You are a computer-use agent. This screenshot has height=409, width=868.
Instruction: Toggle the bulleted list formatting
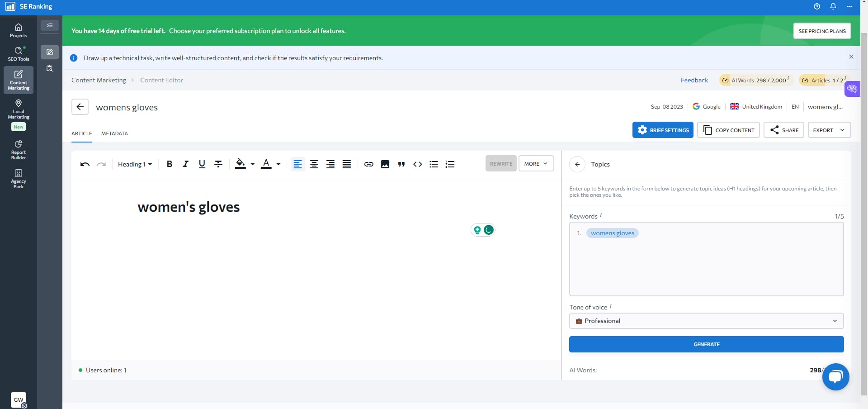coord(434,164)
